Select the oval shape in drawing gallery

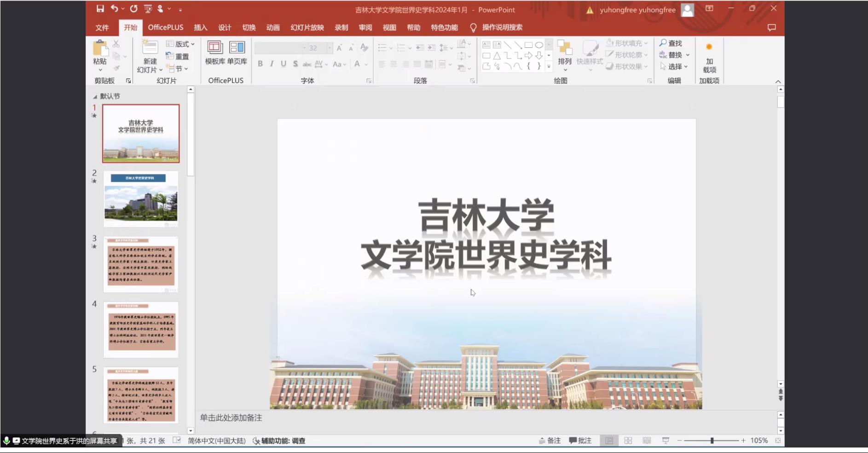tap(539, 45)
